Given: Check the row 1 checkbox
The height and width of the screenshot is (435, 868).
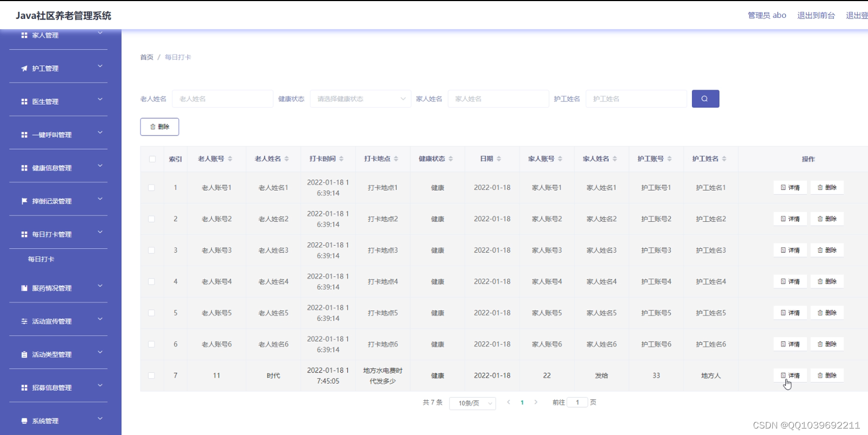Looking at the screenshot, I should point(152,188).
